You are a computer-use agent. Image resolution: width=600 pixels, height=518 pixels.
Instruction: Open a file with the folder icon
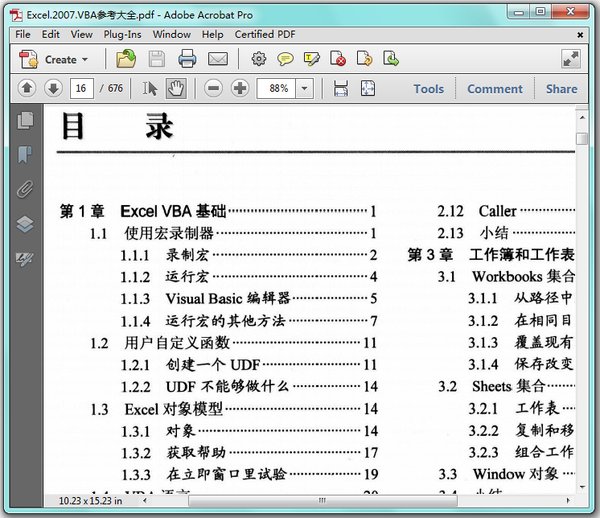point(126,59)
